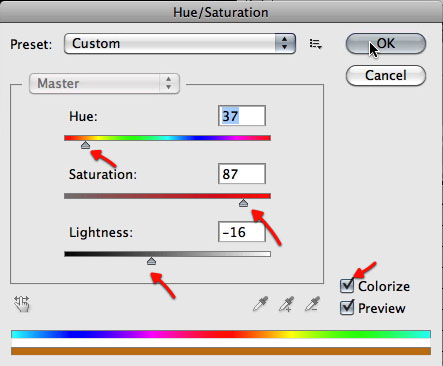Screen dimensions: 443x366
Task: Open the Master channel dropdown
Action: (x=104, y=83)
